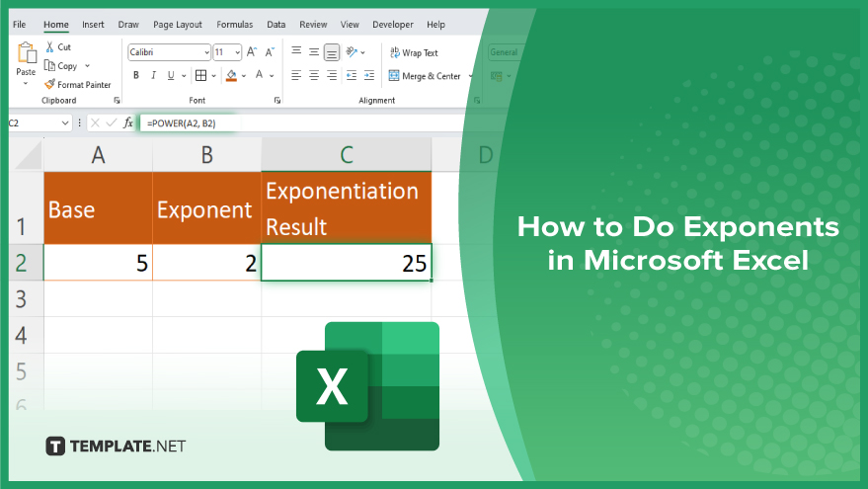The image size is (868, 489).
Task: Open Font settings dialog launcher
Action: pos(277,100)
